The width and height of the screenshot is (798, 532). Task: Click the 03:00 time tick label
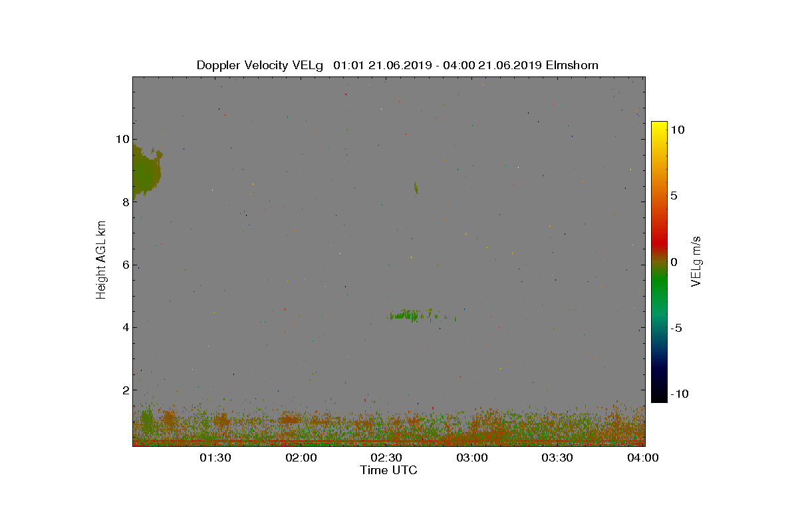pos(473,458)
